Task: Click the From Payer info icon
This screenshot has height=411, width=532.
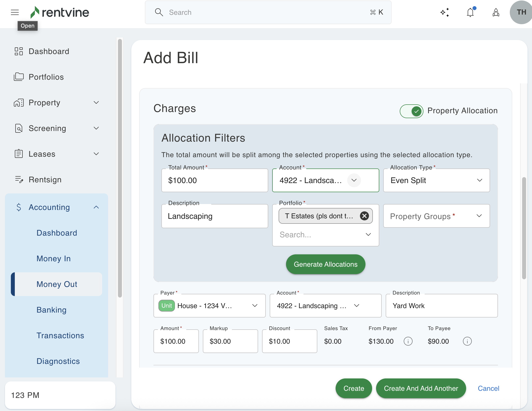Action: click(x=408, y=341)
